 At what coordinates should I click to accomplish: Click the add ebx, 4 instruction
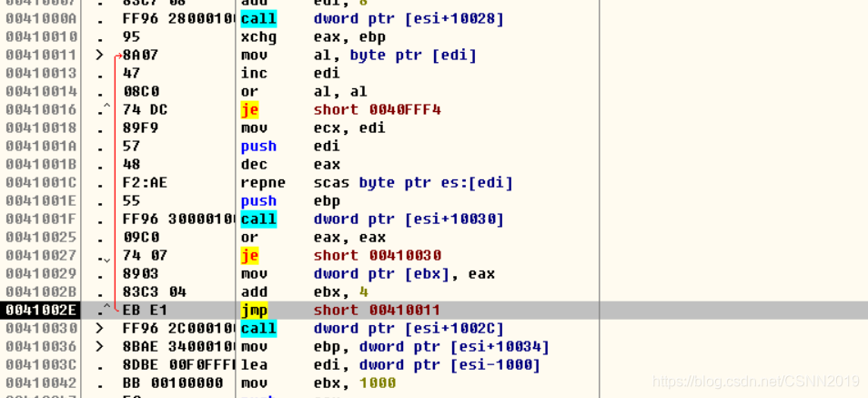(305, 292)
